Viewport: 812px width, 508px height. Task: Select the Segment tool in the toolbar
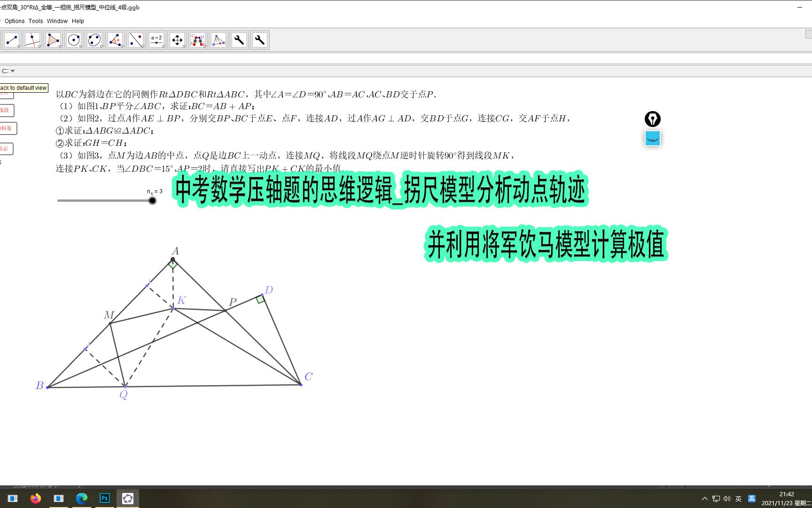[x=12, y=40]
